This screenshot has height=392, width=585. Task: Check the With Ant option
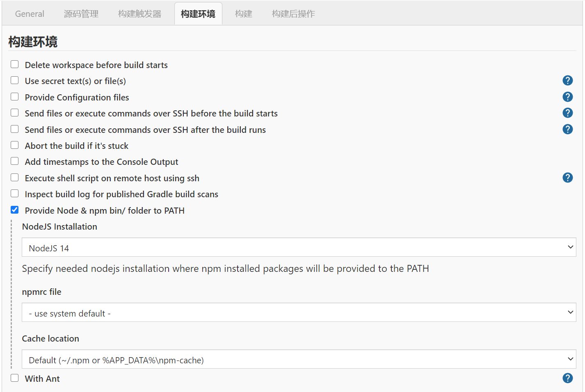(x=15, y=378)
